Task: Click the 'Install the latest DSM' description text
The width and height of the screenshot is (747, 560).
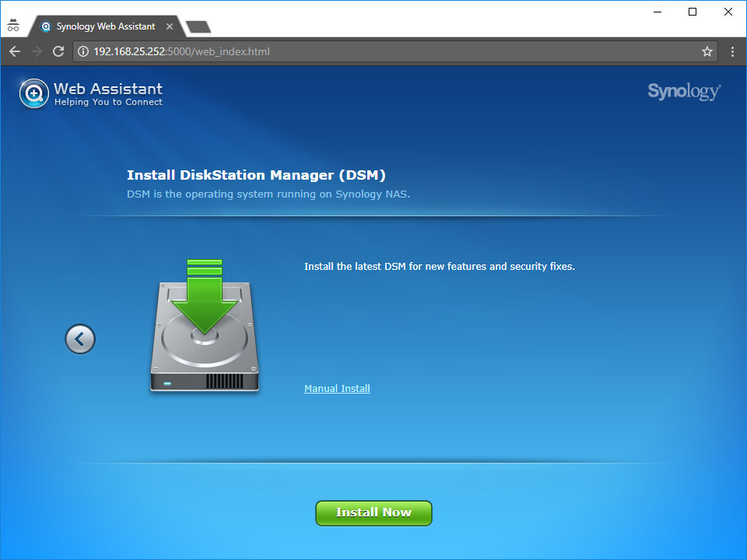Action: click(440, 267)
